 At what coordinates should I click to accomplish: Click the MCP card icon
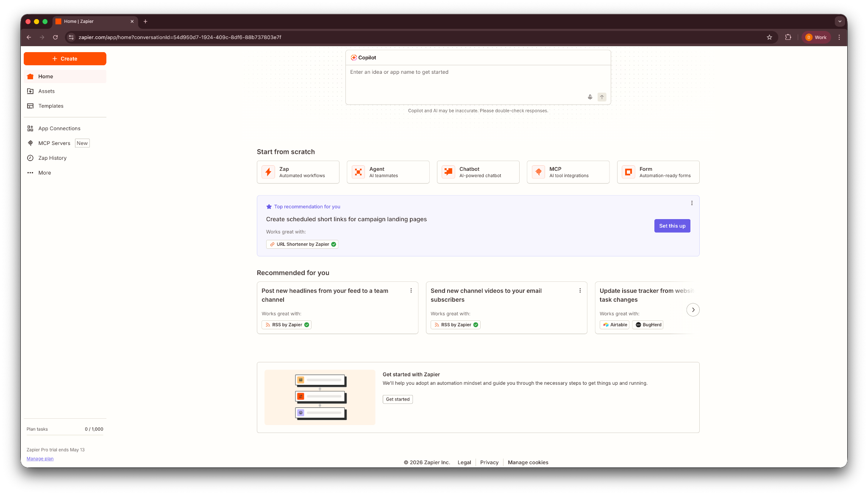click(x=539, y=172)
